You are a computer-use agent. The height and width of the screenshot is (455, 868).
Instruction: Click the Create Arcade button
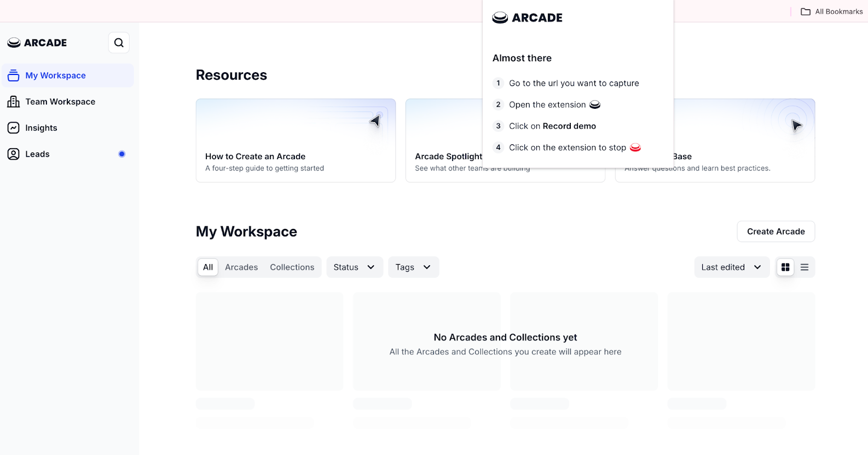[776, 231]
